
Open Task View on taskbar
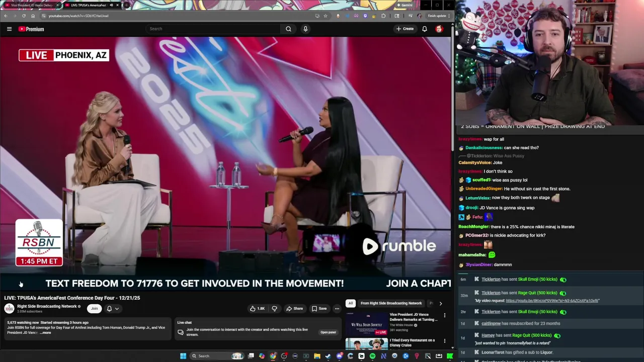coord(251,356)
